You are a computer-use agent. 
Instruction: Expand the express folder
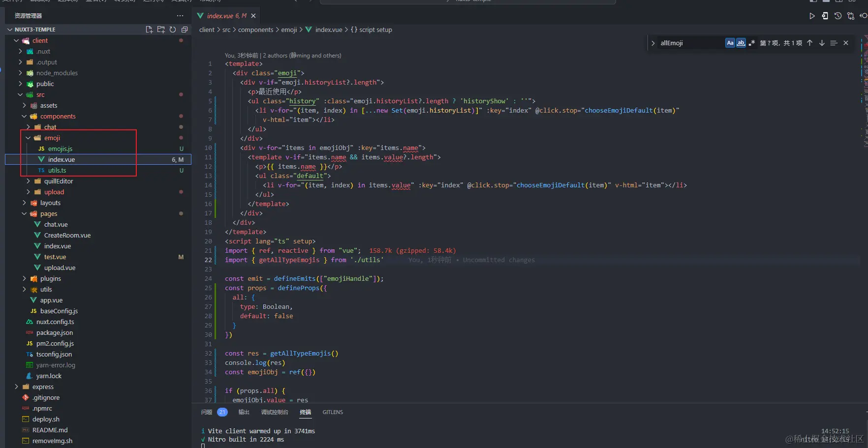[x=16, y=387]
